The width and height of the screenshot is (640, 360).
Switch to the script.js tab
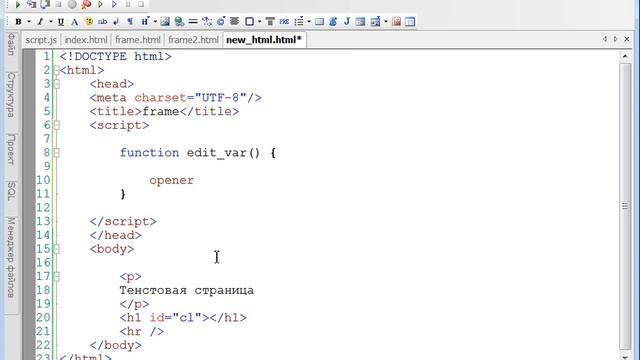(41, 40)
